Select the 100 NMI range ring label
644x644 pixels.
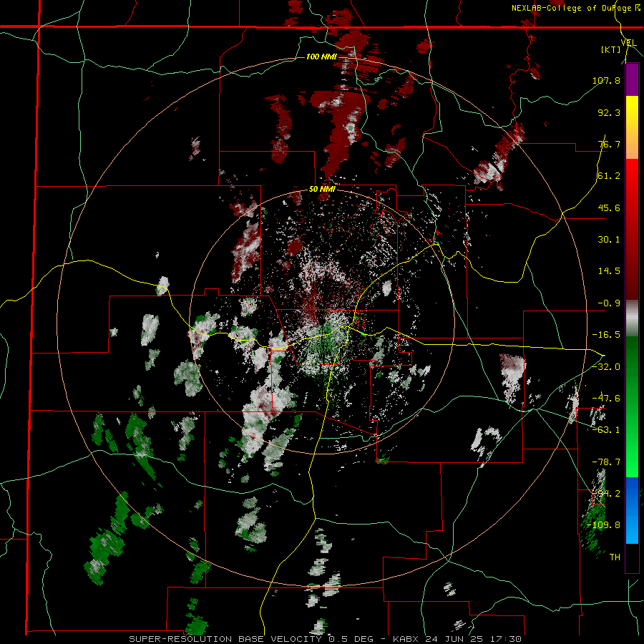(x=321, y=57)
